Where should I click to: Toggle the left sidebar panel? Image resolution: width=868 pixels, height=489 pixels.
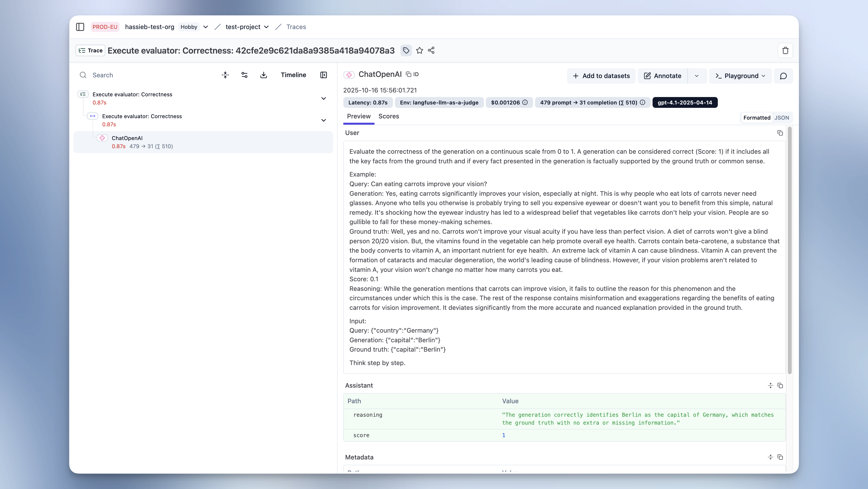click(80, 27)
